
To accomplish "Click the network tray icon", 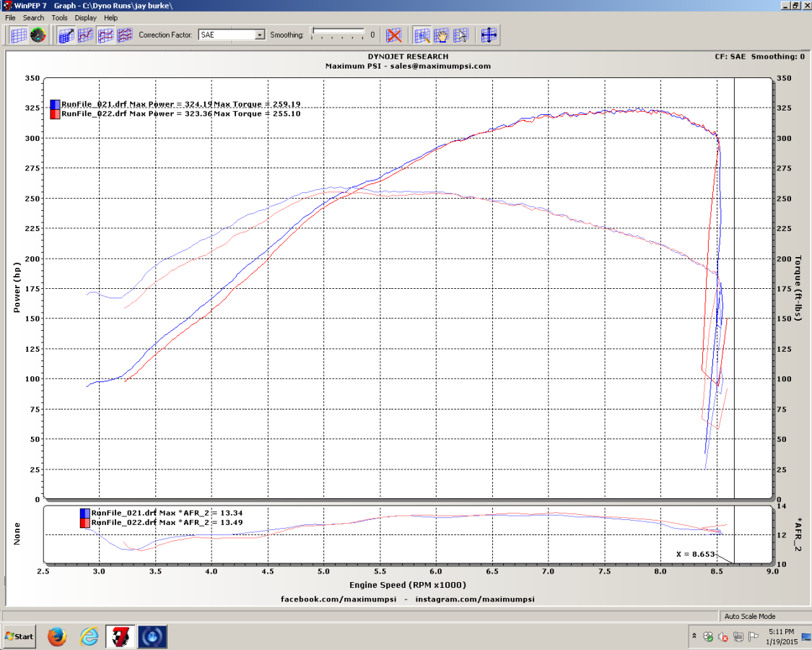I will 738,636.
